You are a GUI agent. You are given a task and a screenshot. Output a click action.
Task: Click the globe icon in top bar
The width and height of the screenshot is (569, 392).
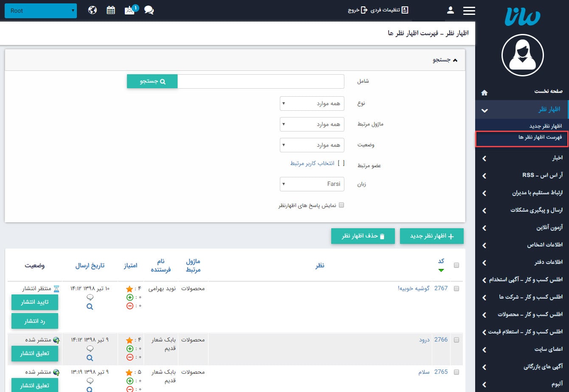(x=93, y=10)
